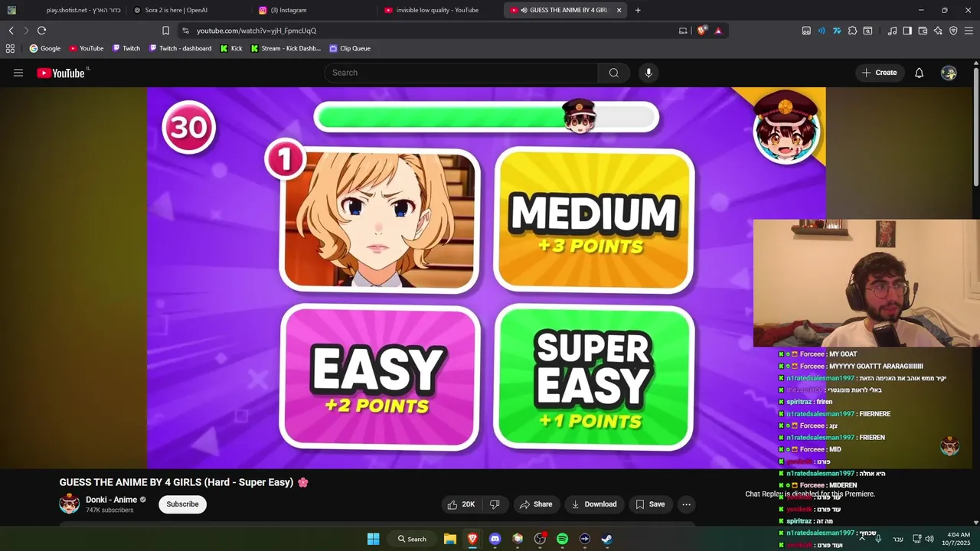Click the Download button

click(594, 504)
